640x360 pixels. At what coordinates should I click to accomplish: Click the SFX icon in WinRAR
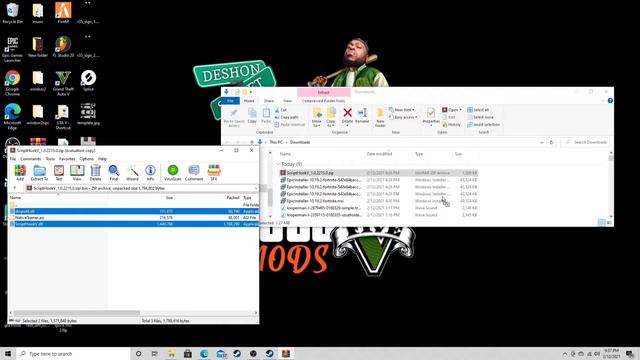(x=214, y=173)
